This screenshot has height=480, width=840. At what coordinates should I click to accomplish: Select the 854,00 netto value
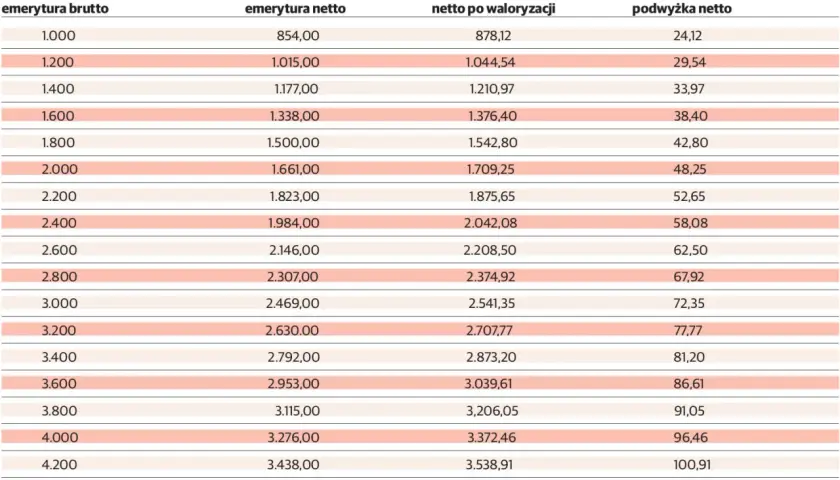pos(298,35)
